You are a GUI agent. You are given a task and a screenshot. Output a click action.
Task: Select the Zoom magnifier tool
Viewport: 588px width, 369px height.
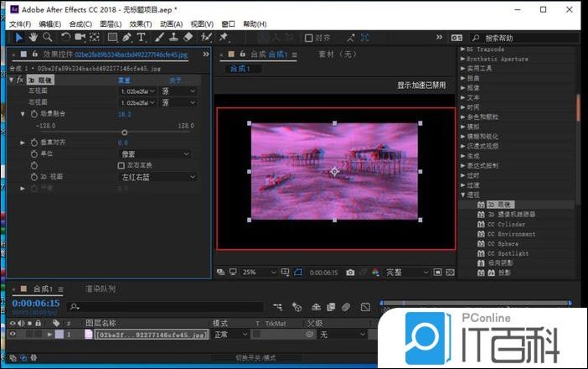(47, 37)
